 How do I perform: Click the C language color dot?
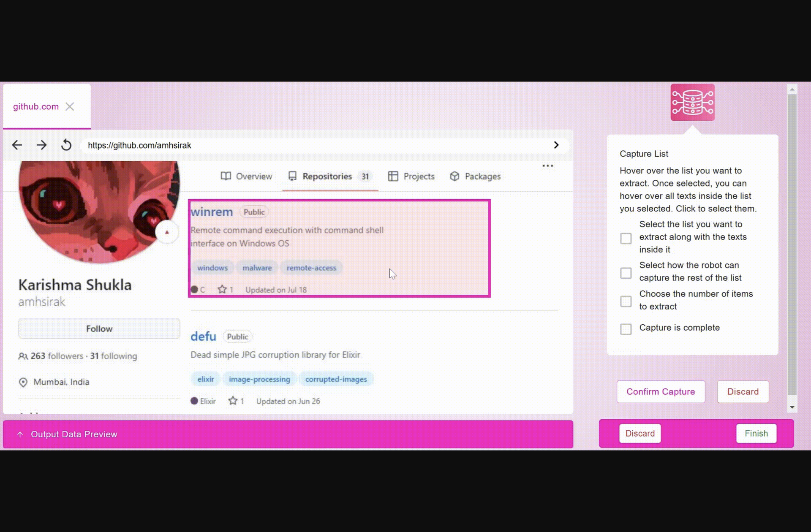pos(194,290)
